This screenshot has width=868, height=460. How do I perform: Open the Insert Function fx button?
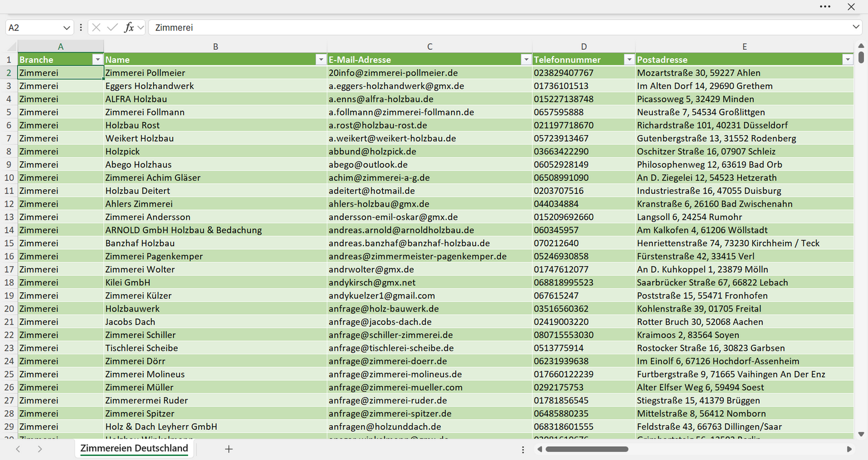point(129,28)
